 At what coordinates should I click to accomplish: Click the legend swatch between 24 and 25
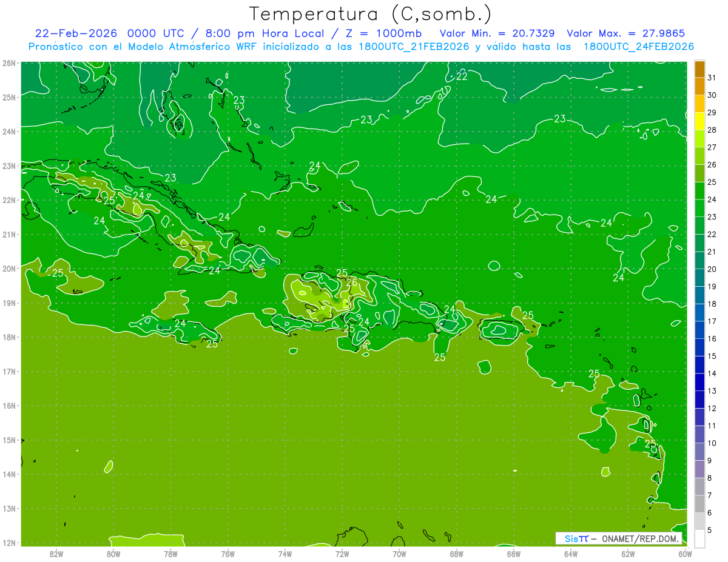(700, 191)
